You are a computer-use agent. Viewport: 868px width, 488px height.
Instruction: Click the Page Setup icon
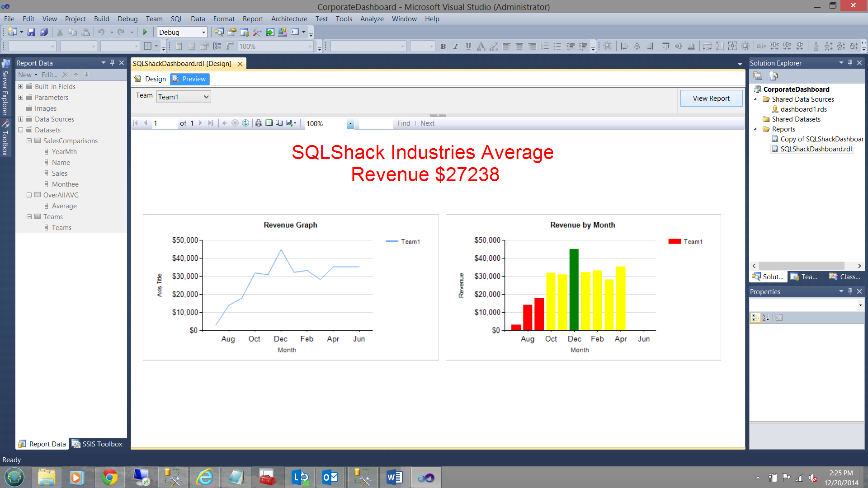(279, 123)
